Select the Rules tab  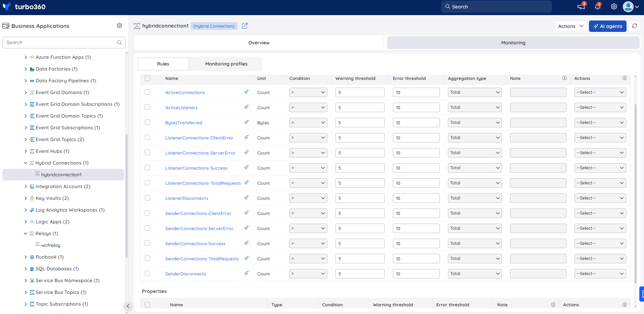click(x=163, y=64)
